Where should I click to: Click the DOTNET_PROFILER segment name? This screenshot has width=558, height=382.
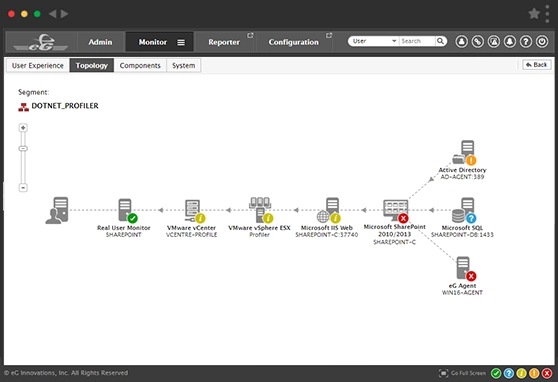click(65, 106)
